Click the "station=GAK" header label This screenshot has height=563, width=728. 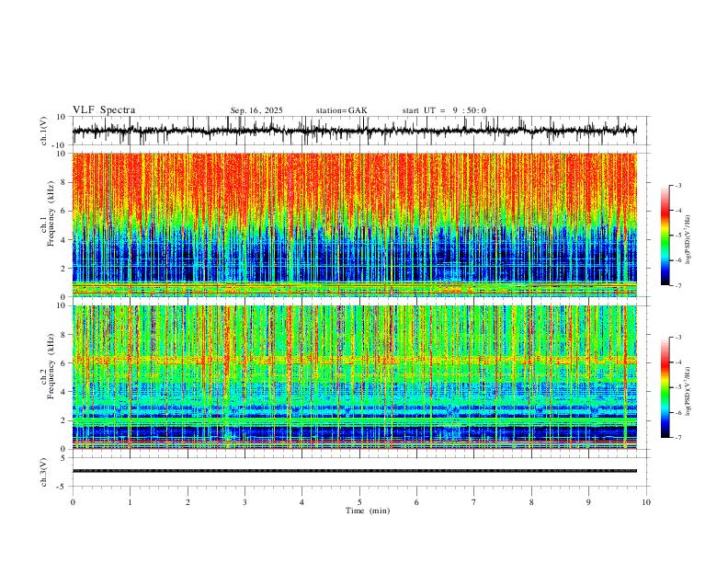[341, 110]
